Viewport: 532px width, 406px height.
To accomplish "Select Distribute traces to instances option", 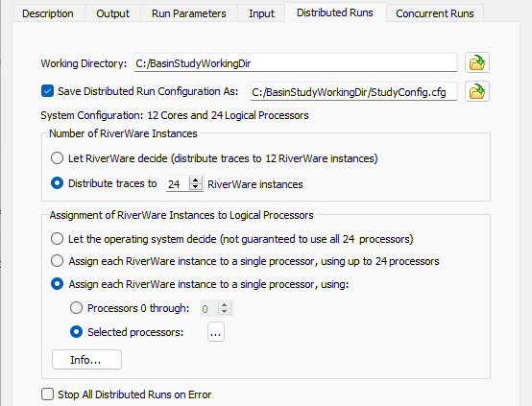I will 57,183.
